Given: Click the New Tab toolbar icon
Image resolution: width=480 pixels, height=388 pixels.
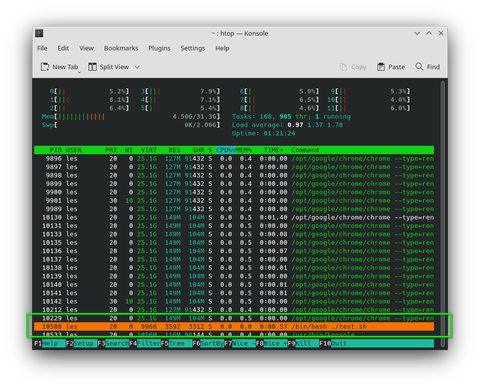Looking at the screenshot, I should coord(45,67).
